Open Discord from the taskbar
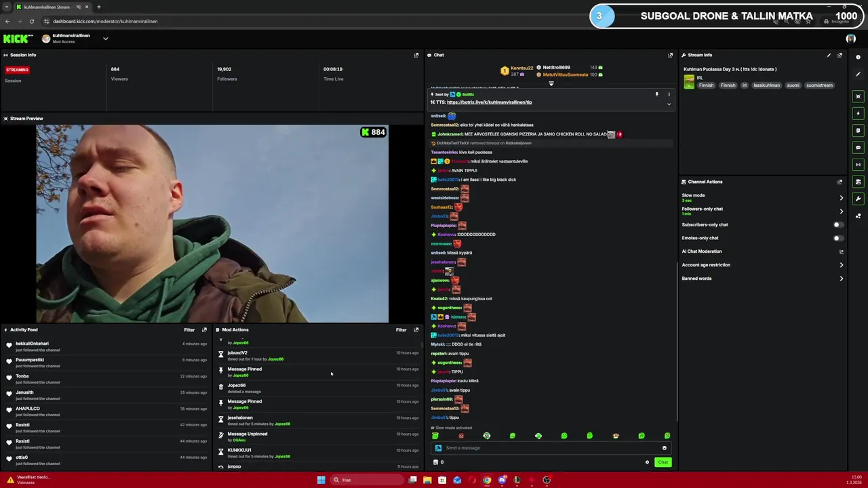Viewport: 868px width, 488px height. click(x=502, y=480)
